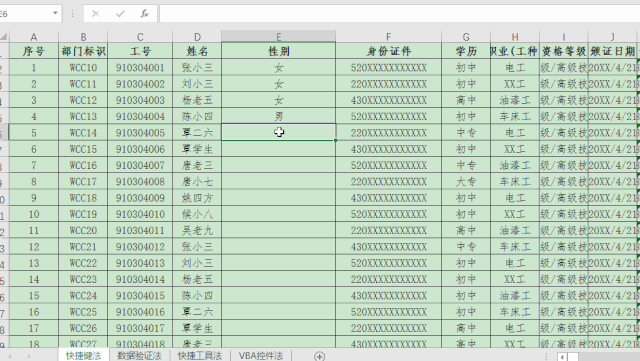Switch to the VBA控件法 sheet tab
Screen dimensions: 640x361
pos(261,355)
